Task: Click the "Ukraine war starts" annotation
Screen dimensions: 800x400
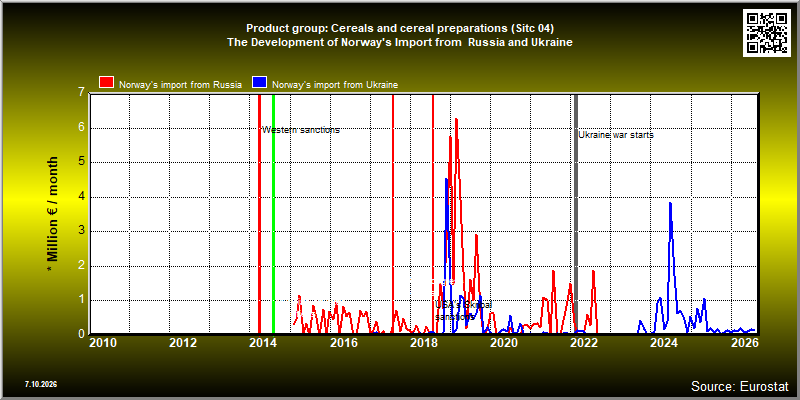Action: pyautogui.click(x=616, y=135)
